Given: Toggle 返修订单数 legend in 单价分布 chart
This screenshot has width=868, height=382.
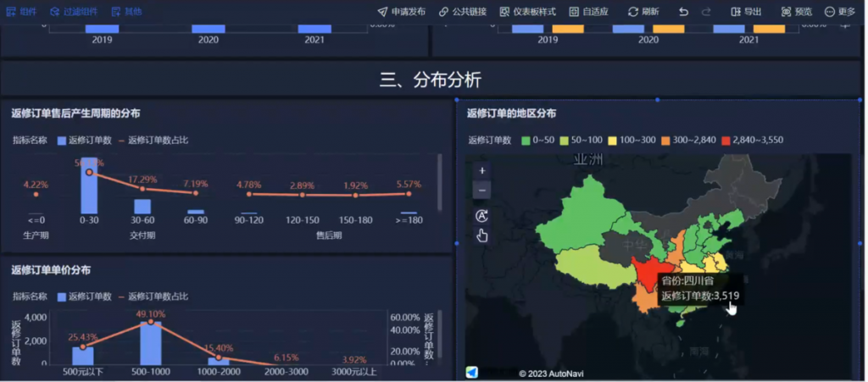Looking at the screenshot, I should click(84, 296).
